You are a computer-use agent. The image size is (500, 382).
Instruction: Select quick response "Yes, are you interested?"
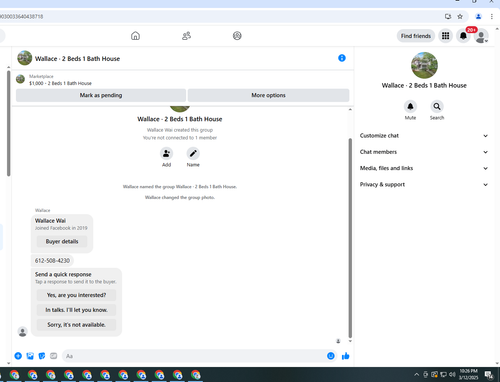click(76, 295)
